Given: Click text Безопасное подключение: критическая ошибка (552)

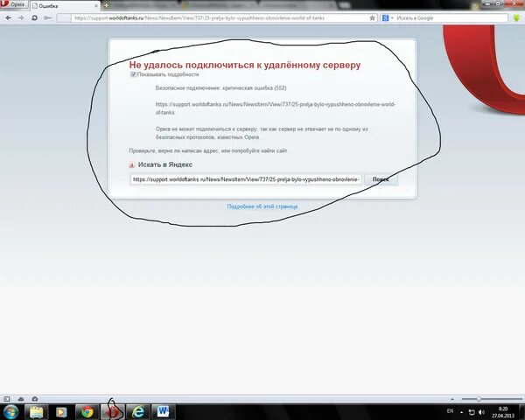Looking at the screenshot, I should pyautogui.click(x=221, y=88).
